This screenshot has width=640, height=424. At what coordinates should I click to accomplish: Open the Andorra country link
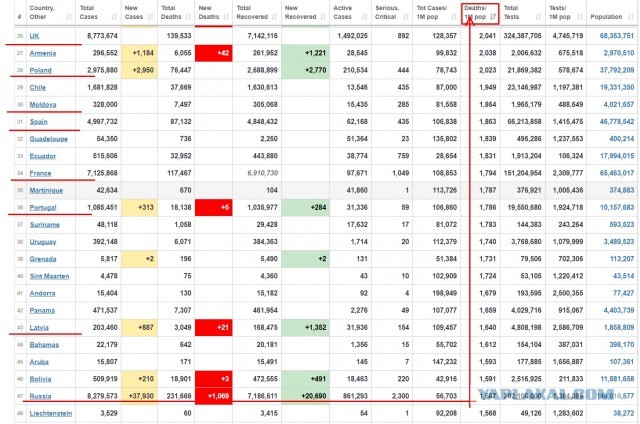[42, 293]
